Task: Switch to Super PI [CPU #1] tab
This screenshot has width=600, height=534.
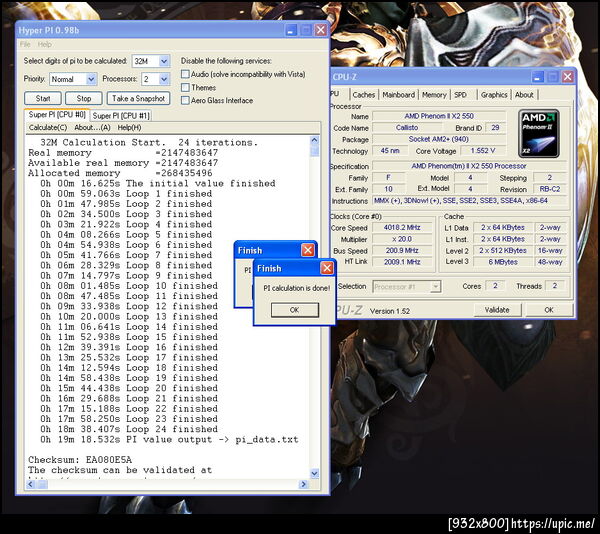Action: point(121,116)
